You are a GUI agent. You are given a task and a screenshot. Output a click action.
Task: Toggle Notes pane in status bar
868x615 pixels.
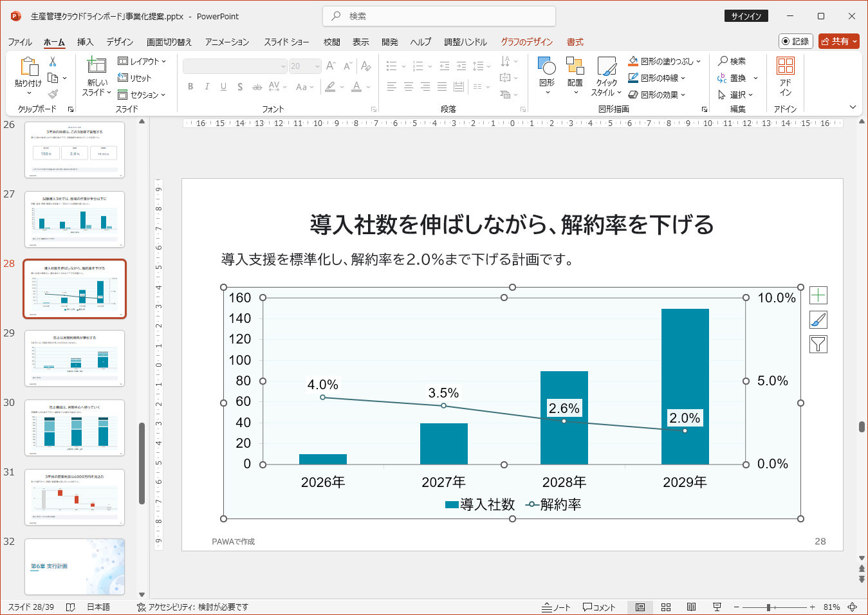[556, 607]
